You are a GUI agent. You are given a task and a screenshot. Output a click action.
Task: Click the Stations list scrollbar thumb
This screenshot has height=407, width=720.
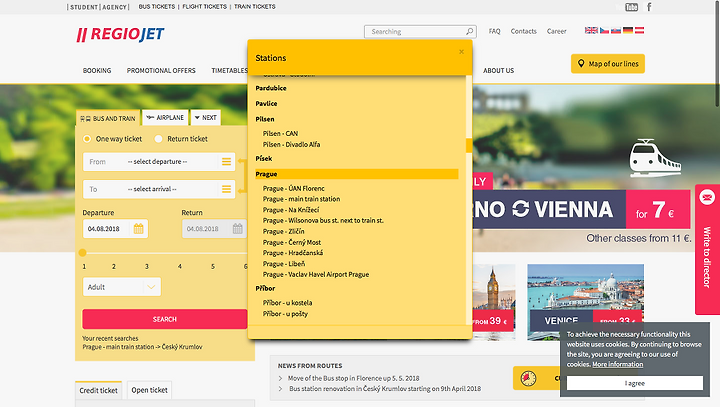[469, 146]
